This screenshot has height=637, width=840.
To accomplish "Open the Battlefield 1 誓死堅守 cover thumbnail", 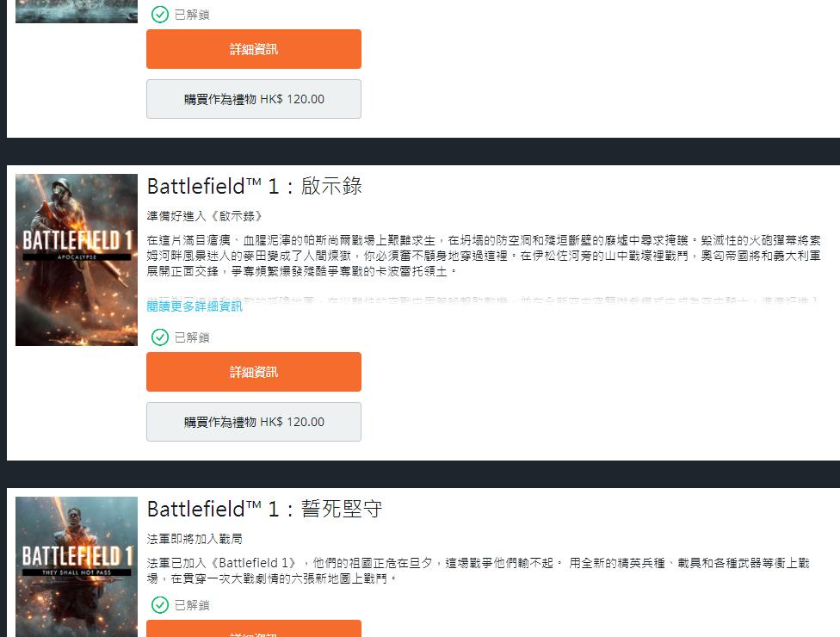I will point(77,566).
